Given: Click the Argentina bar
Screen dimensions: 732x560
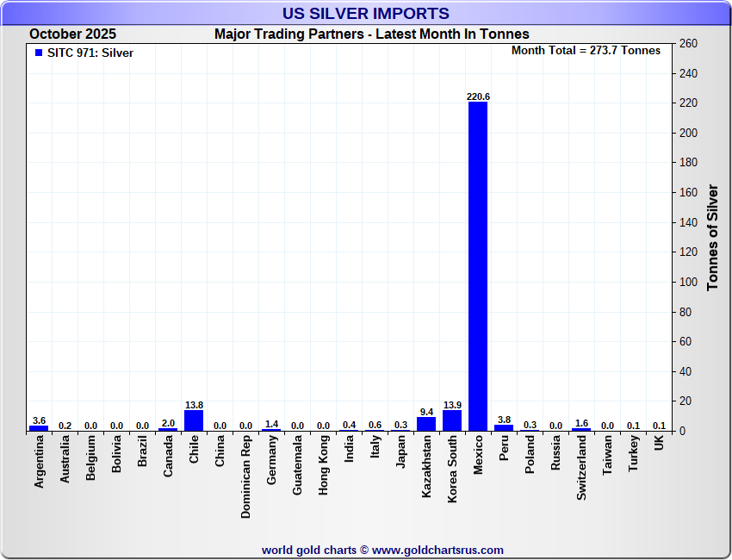Looking at the screenshot, I should click(39, 427).
